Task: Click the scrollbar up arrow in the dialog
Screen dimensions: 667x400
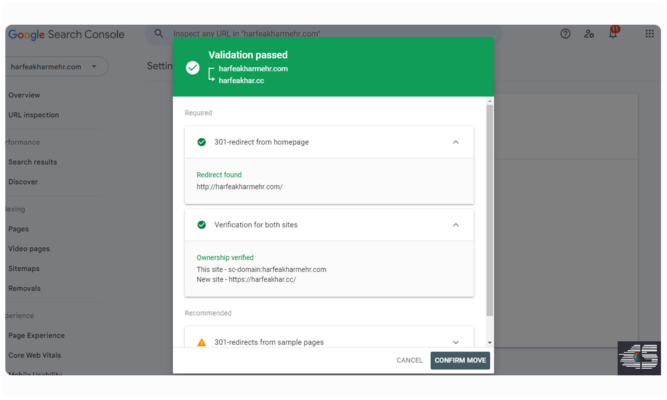Action: [490, 101]
